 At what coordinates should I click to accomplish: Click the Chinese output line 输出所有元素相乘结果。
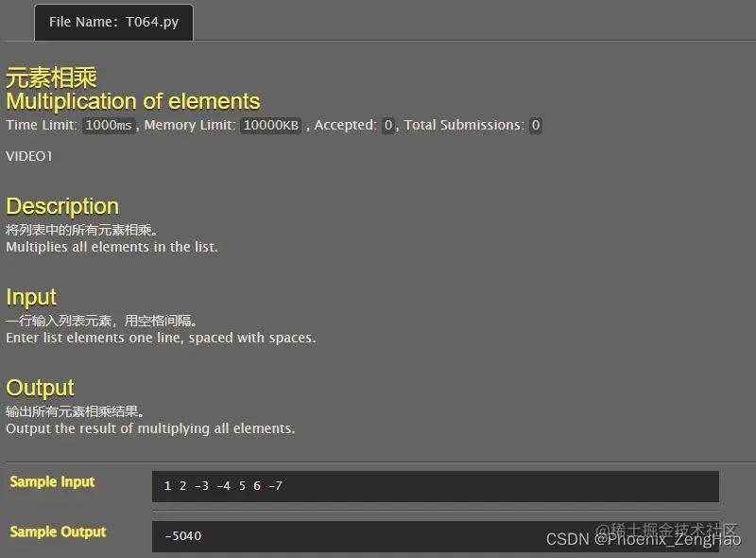(75, 411)
